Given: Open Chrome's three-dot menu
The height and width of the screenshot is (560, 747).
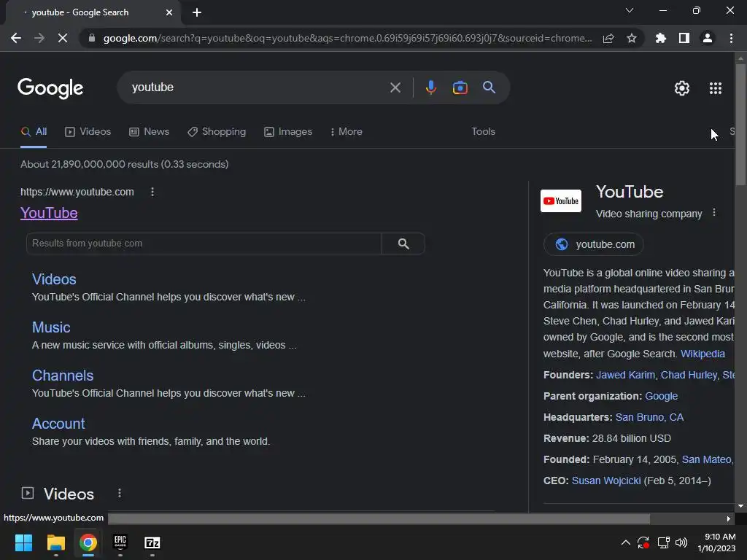Looking at the screenshot, I should coord(731,38).
